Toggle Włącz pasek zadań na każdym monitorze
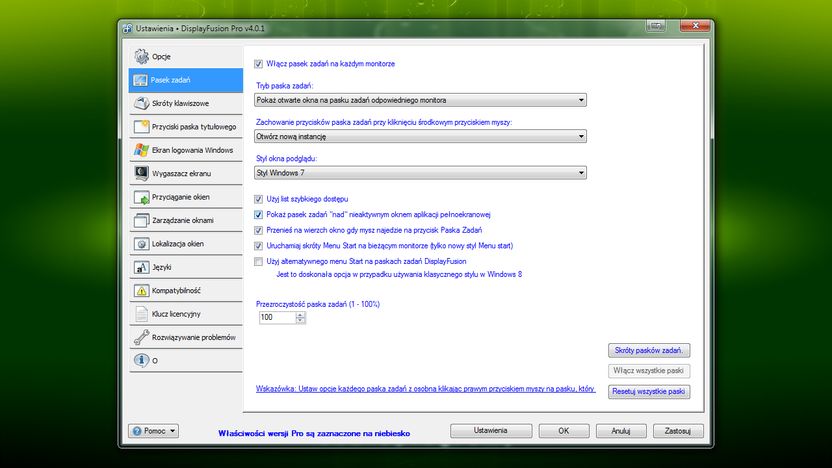832x468 pixels. (258, 64)
